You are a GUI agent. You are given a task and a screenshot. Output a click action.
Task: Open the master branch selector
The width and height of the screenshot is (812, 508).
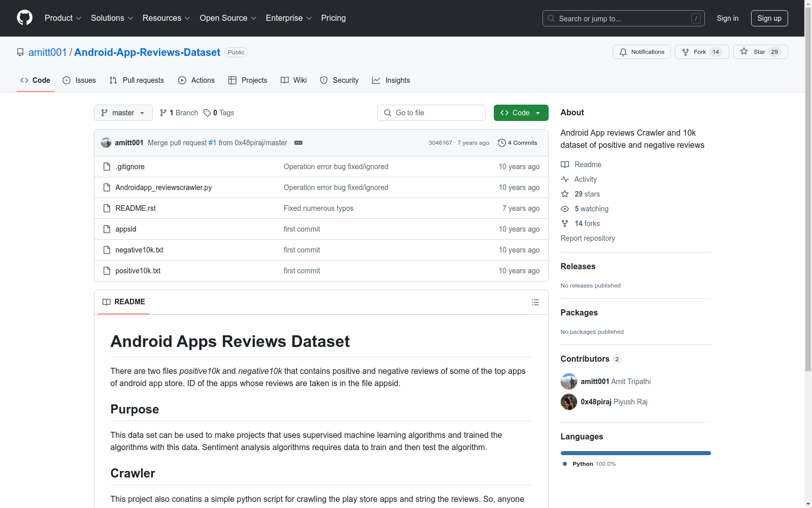pos(123,113)
